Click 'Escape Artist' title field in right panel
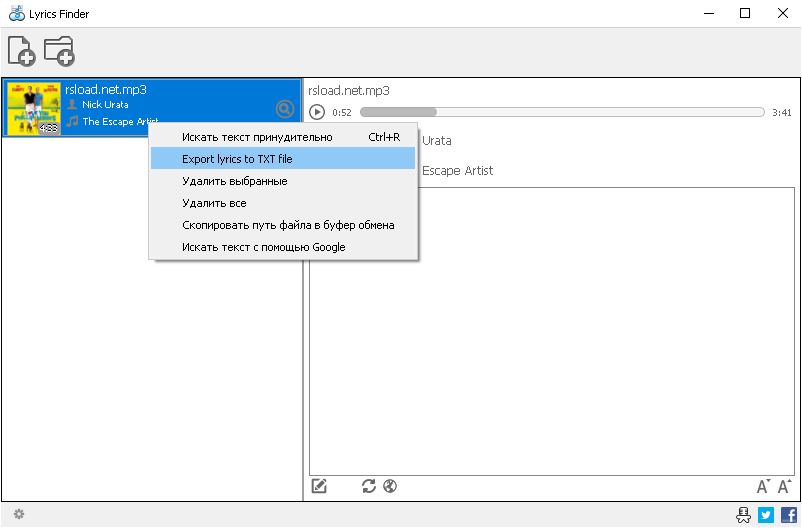 [x=457, y=170]
